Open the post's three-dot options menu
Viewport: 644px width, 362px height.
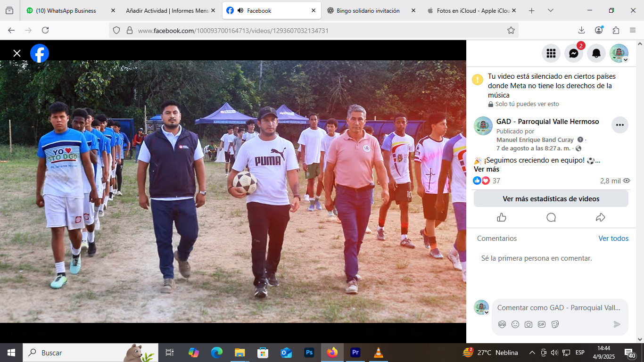coord(619,125)
